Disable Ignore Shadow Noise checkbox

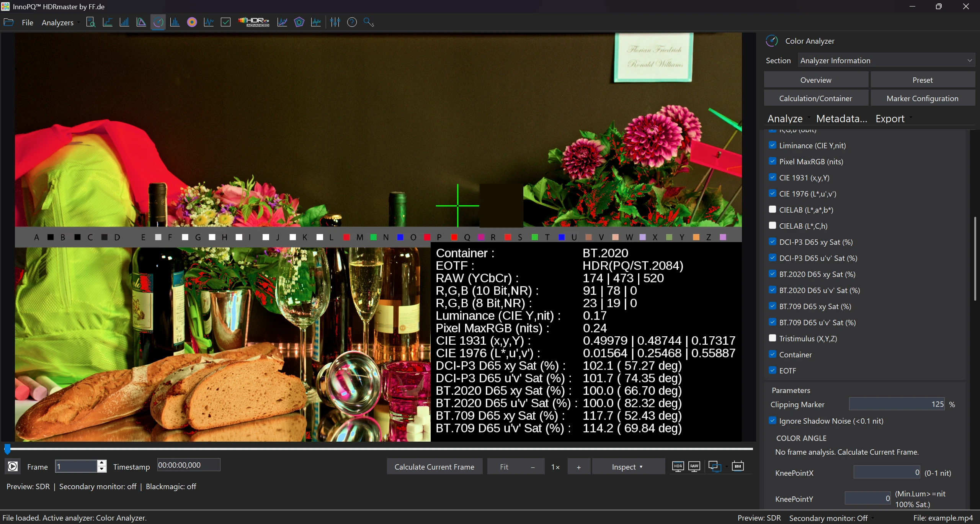tap(773, 421)
